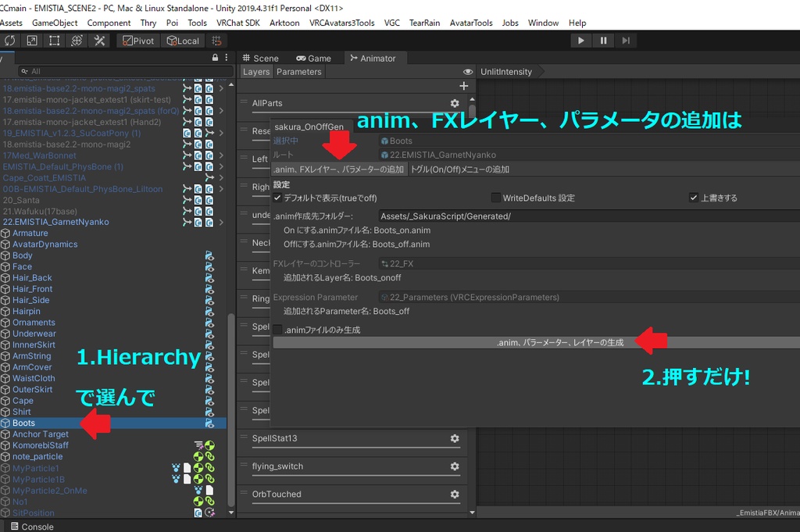Screen dimensions: 800x532
Task: Open SpellStat13 layer settings gear
Action: pyautogui.click(x=455, y=438)
